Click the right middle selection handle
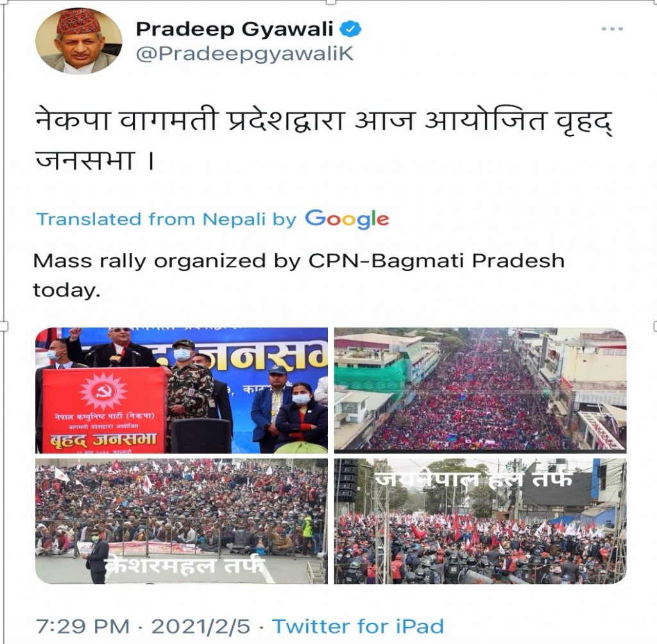 pyautogui.click(x=655, y=326)
